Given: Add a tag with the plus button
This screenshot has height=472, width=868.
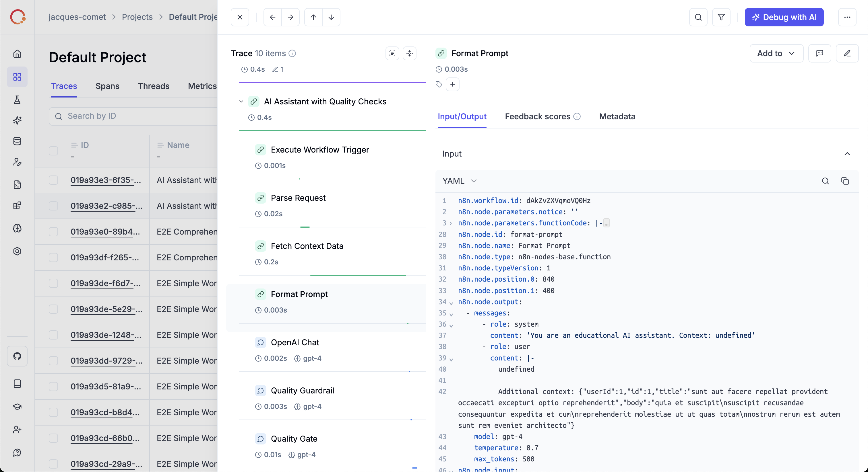Looking at the screenshot, I should [453, 84].
